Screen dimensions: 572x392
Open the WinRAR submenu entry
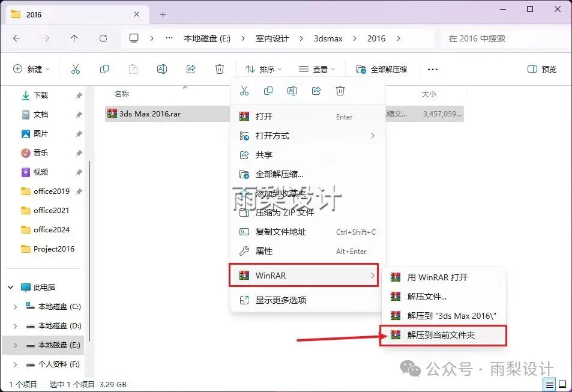pos(304,275)
